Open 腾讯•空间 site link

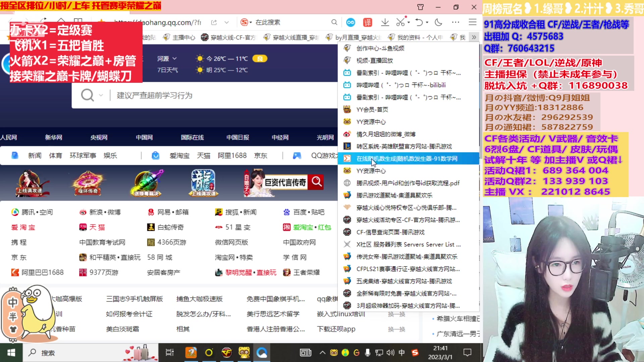[x=32, y=212]
